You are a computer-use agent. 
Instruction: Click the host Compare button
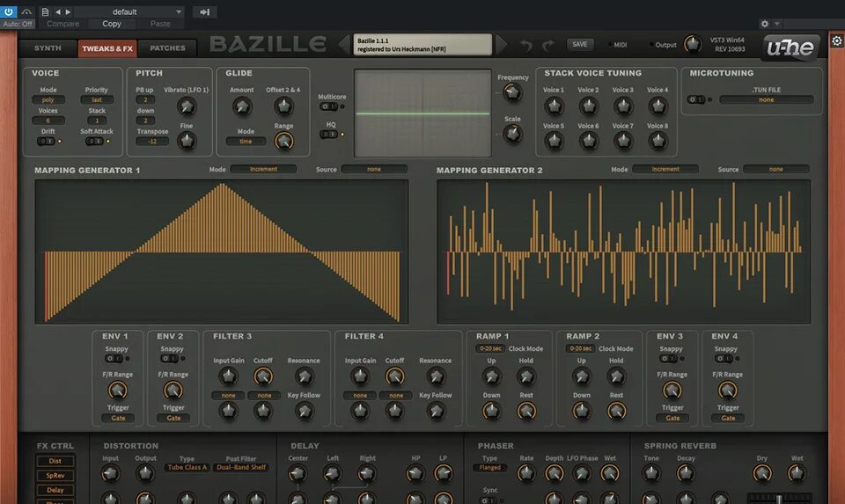point(62,24)
